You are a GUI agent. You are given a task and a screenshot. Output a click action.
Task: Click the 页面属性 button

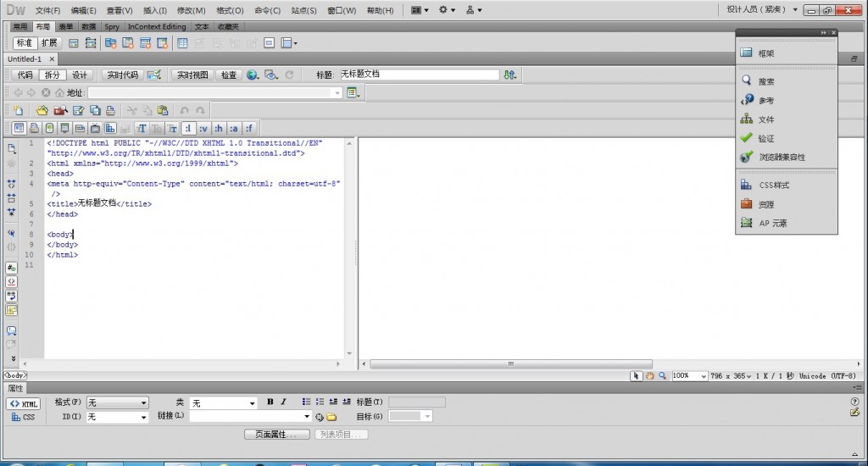[277, 435]
